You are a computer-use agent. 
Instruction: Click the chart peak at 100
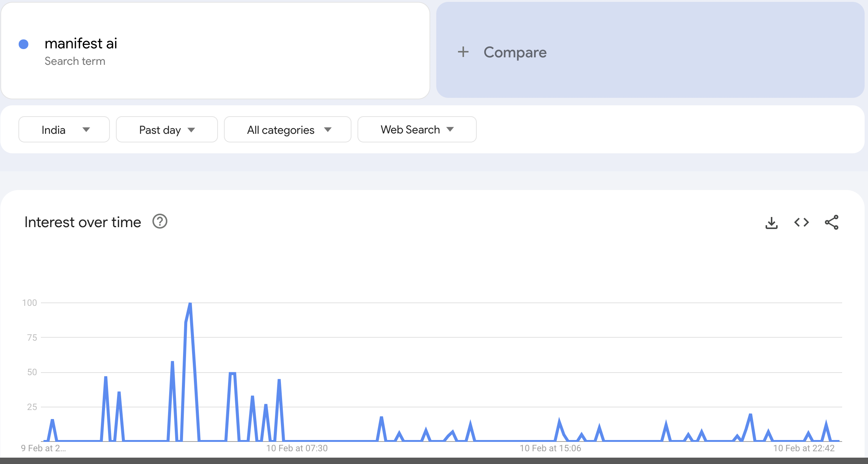pyautogui.click(x=190, y=303)
